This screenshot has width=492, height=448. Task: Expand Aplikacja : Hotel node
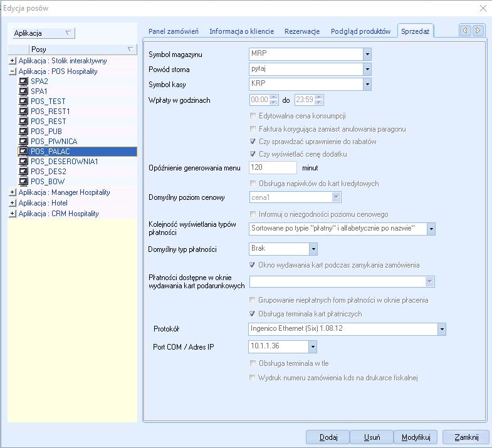(13, 203)
